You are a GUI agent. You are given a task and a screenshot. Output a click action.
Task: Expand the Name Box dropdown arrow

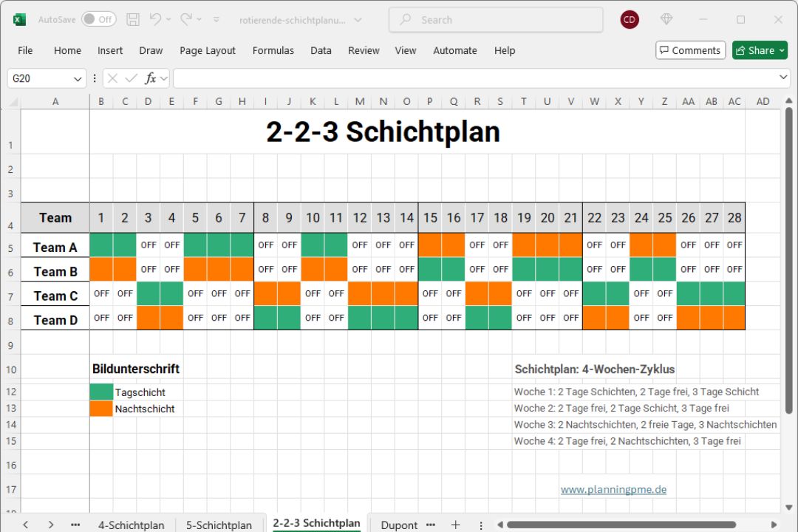78,78
